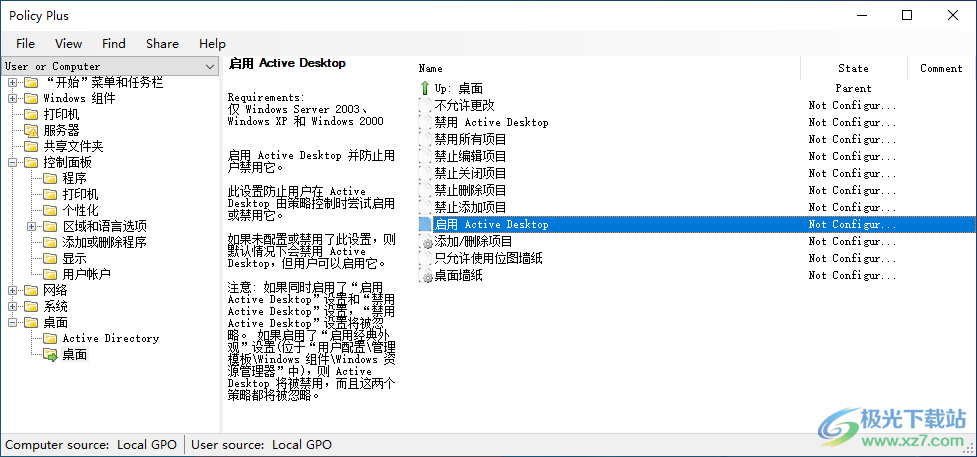977x457 pixels.
Task: Click the policy icon beside 禁用所有项目
Action: pyautogui.click(x=425, y=139)
